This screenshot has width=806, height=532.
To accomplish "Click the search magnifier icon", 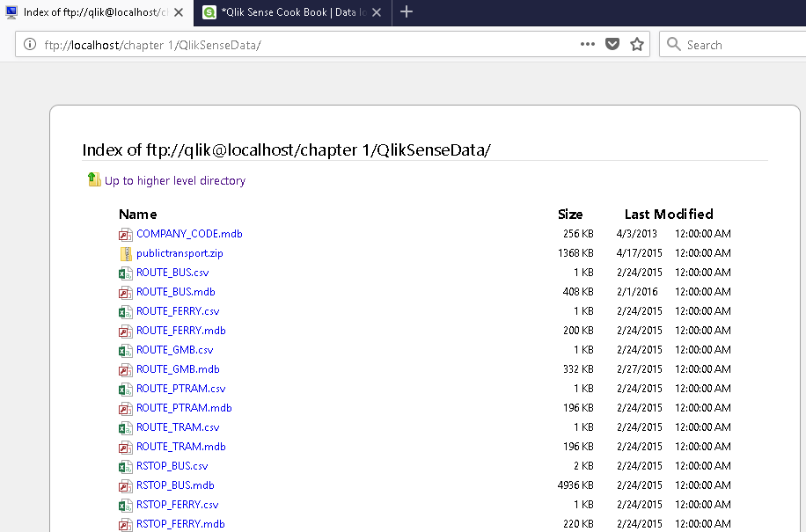I will [x=673, y=44].
